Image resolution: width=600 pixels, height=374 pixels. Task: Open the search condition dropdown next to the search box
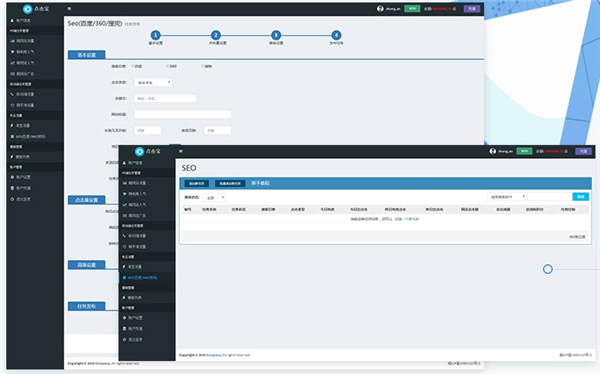click(506, 197)
